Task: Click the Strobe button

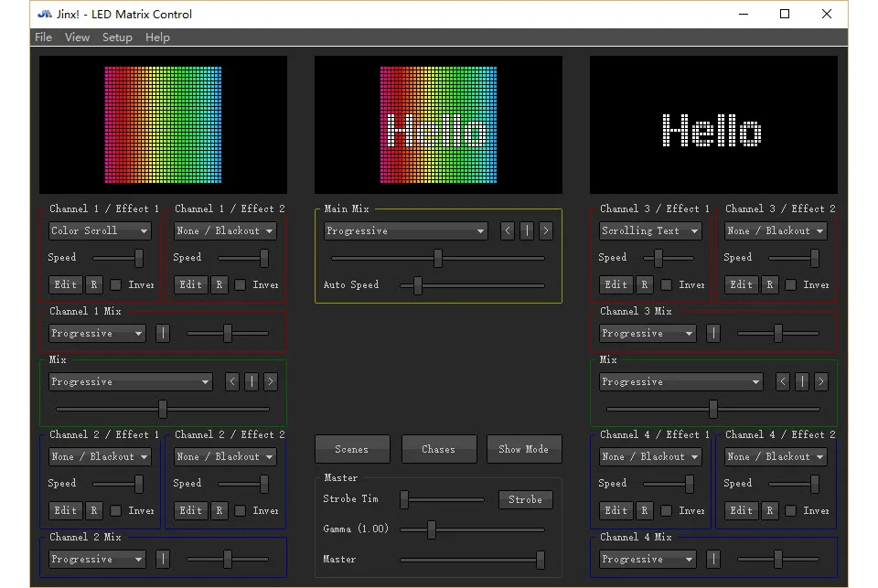Action: click(x=525, y=499)
